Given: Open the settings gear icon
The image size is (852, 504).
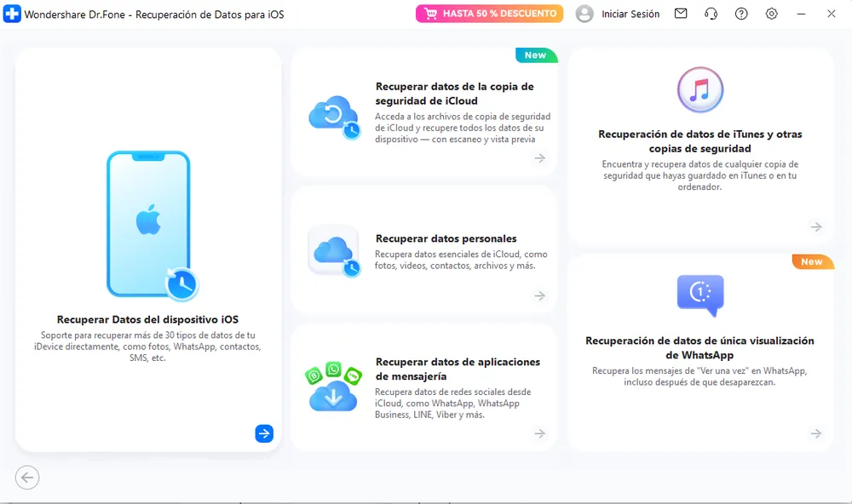Looking at the screenshot, I should [772, 14].
